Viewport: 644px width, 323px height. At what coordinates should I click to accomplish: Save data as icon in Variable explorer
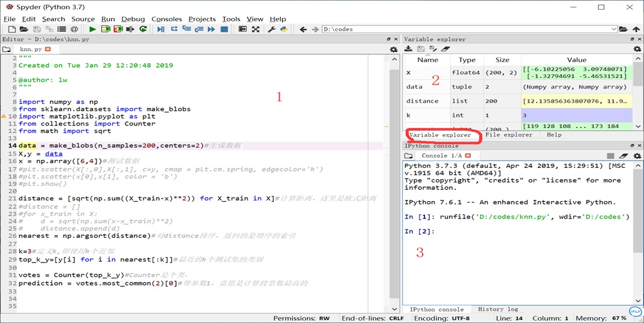click(x=433, y=49)
